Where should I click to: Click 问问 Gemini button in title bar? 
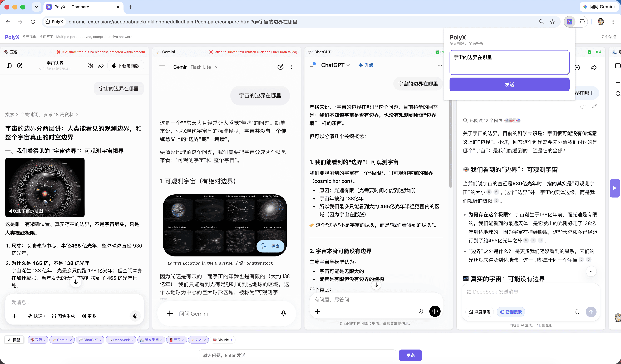(599, 7)
